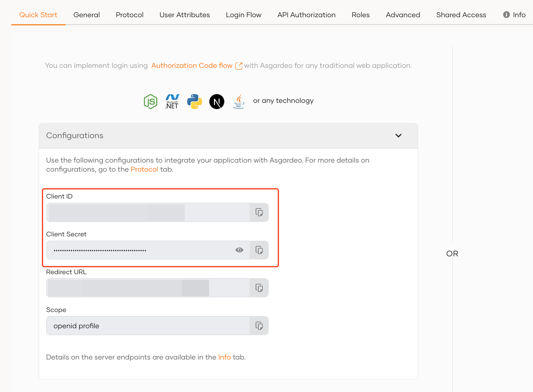Select the Python technology icon
Screen dimensions: 533x392
coord(194,101)
